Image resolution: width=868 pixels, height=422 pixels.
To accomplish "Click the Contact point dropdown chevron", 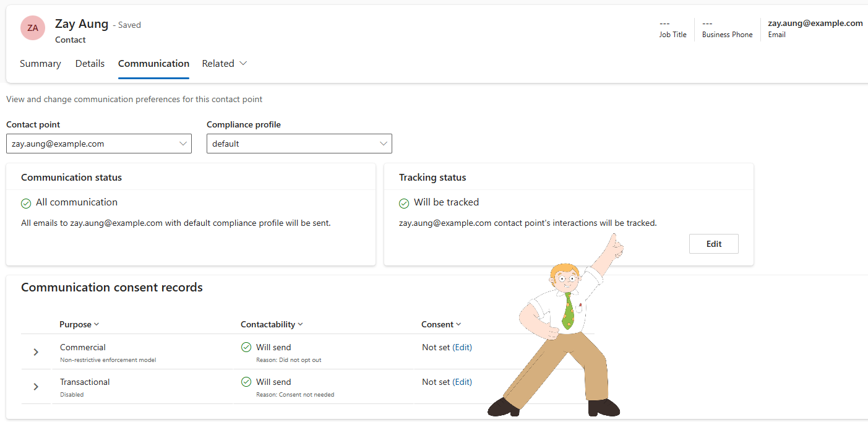I will pyautogui.click(x=184, y=144).
